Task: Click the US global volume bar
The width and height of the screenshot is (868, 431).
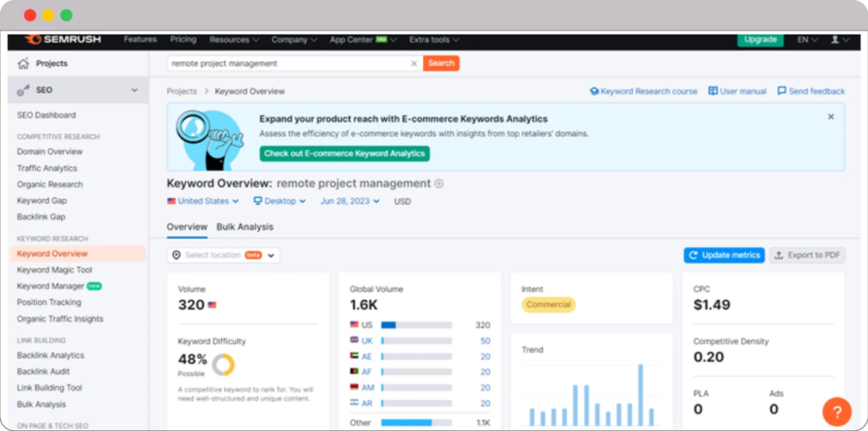Action: point(416,325)
